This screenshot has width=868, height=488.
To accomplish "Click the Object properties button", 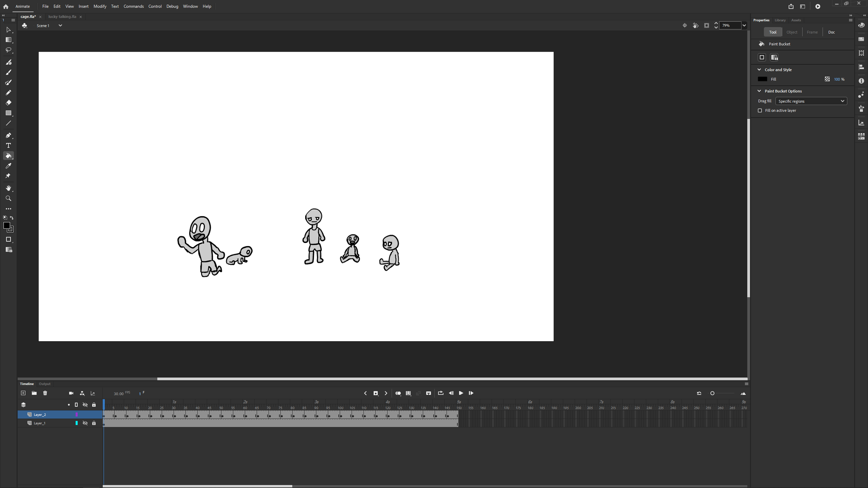I will point(792,32).
